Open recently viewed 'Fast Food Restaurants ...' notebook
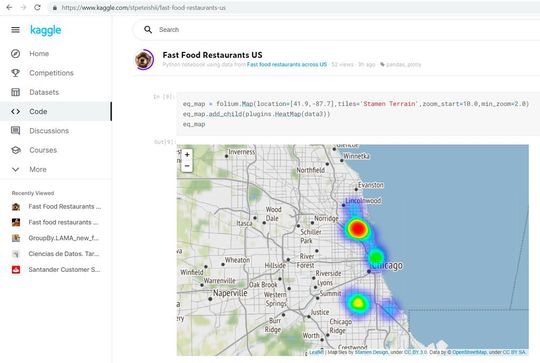 [x=64, y=207]
